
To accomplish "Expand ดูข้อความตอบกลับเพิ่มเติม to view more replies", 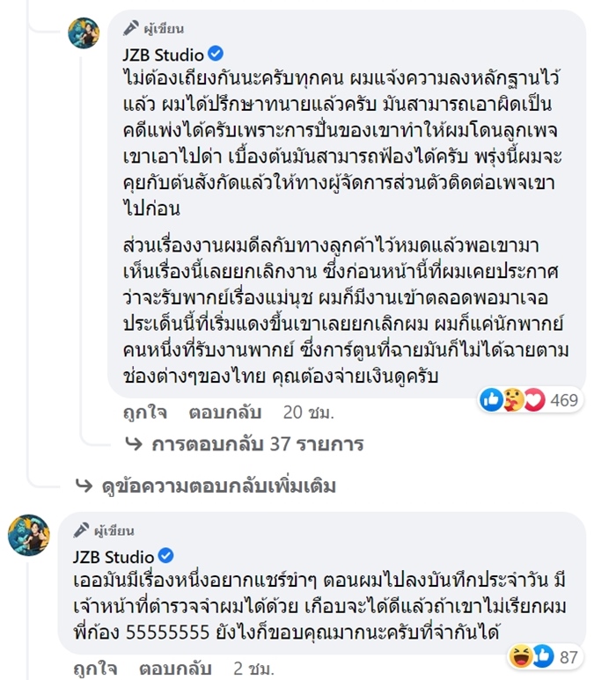I will [207, 486].
